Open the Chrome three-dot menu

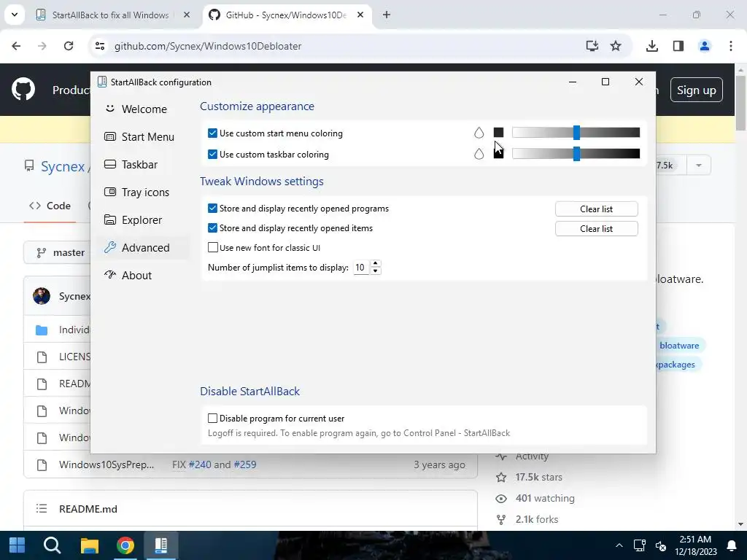pos(730,46)
